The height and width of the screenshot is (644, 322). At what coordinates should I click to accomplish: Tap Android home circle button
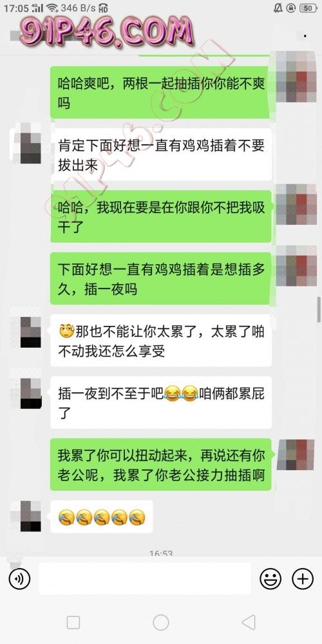point(161,622)
